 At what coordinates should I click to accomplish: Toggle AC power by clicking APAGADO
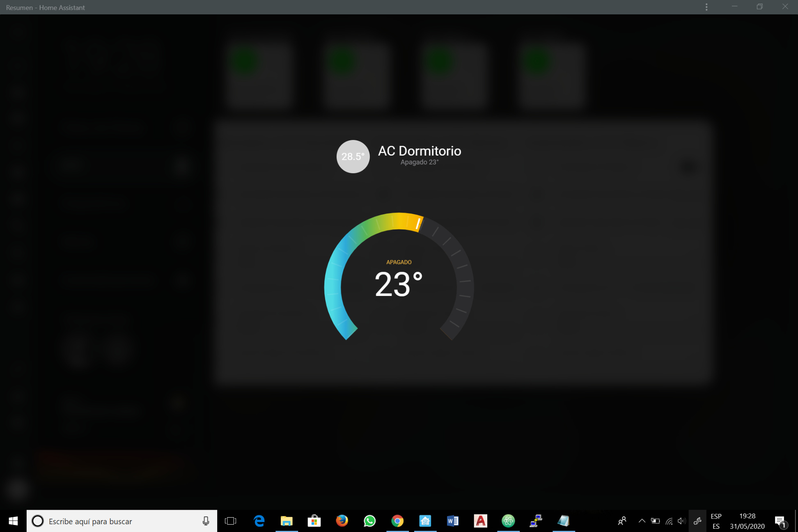point(398,262)
